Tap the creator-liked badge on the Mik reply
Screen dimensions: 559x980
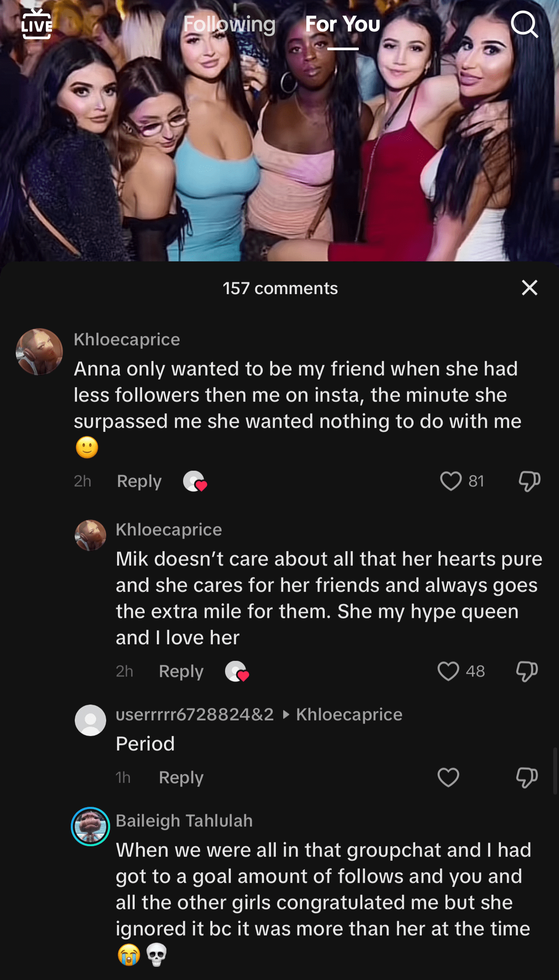[x=237, y=672]
